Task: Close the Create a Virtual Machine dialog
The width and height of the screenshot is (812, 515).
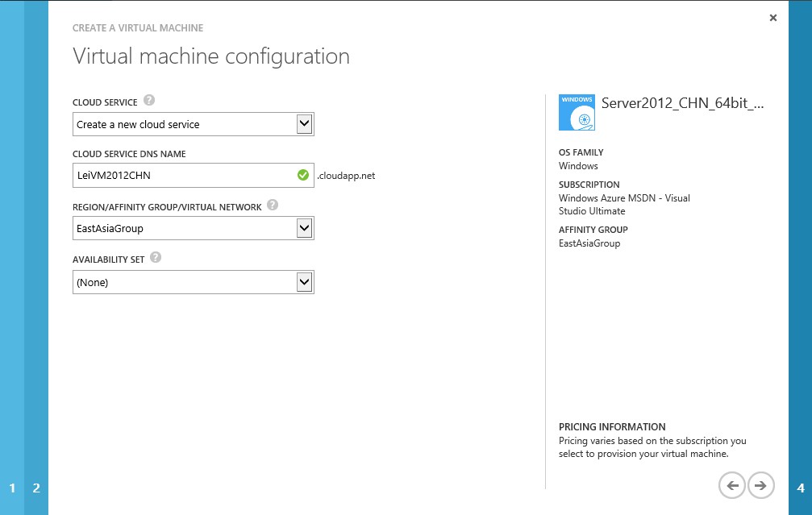Action: click(x=773, y=18)
